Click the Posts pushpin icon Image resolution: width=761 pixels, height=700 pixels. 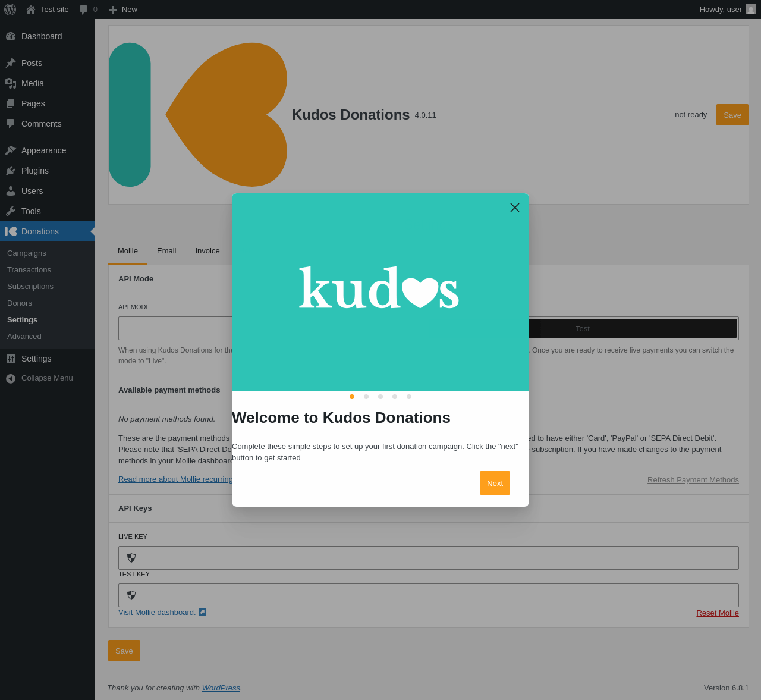pos(11,63)
